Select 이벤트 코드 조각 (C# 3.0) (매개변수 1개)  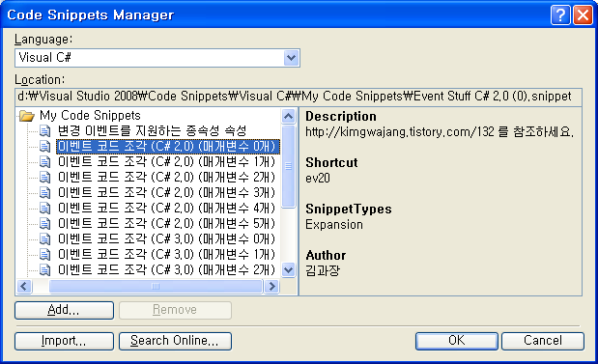[167, 254]
